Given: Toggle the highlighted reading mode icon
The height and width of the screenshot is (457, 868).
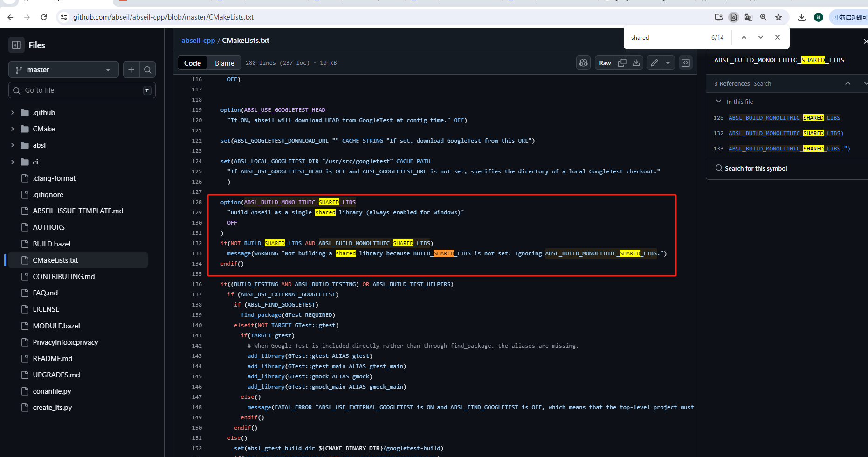Looking at the screenshot, I should coord(734,17).
